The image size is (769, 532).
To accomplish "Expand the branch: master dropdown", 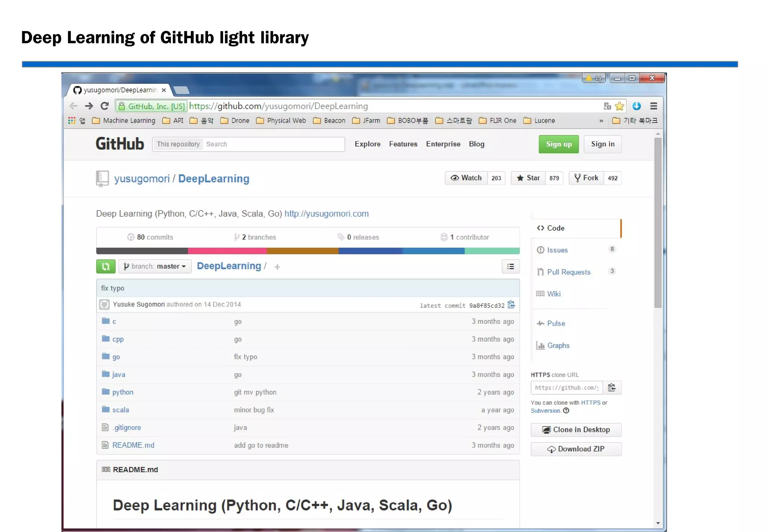I will point(155,266).
